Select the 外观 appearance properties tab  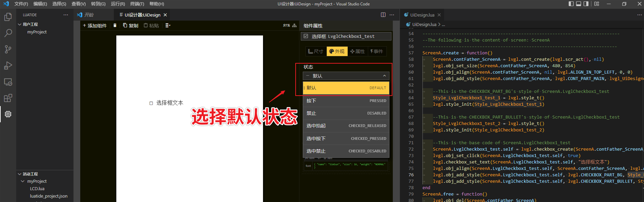tap(337, 51)
